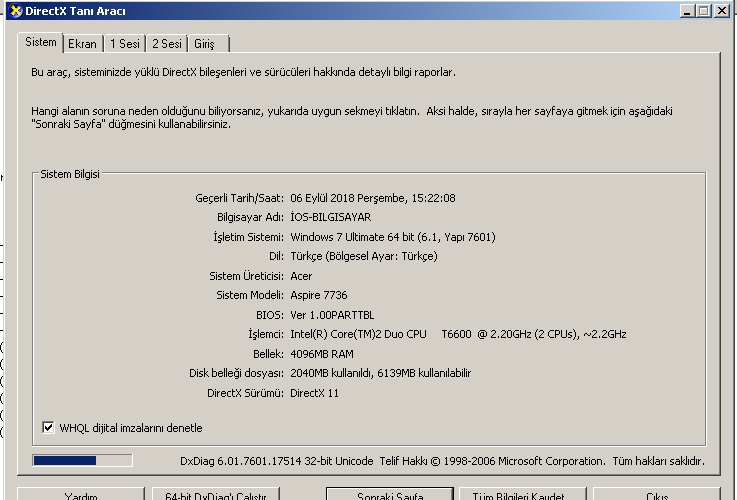Click the 'Sistem Üreticisi:' label
The width and height of the screenshot is (737, 500).
pyautogui.click(x=247, y=276)
